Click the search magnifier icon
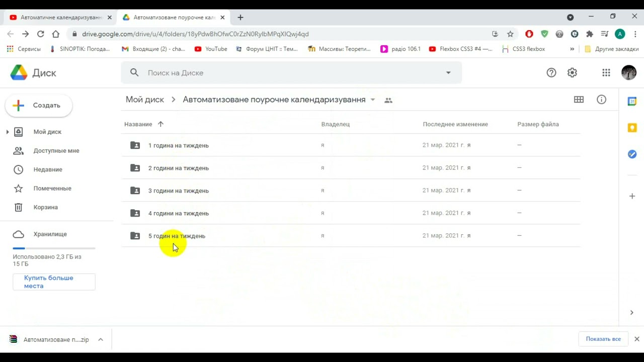This screenshot has height=362, width=644. click(134, 73)
